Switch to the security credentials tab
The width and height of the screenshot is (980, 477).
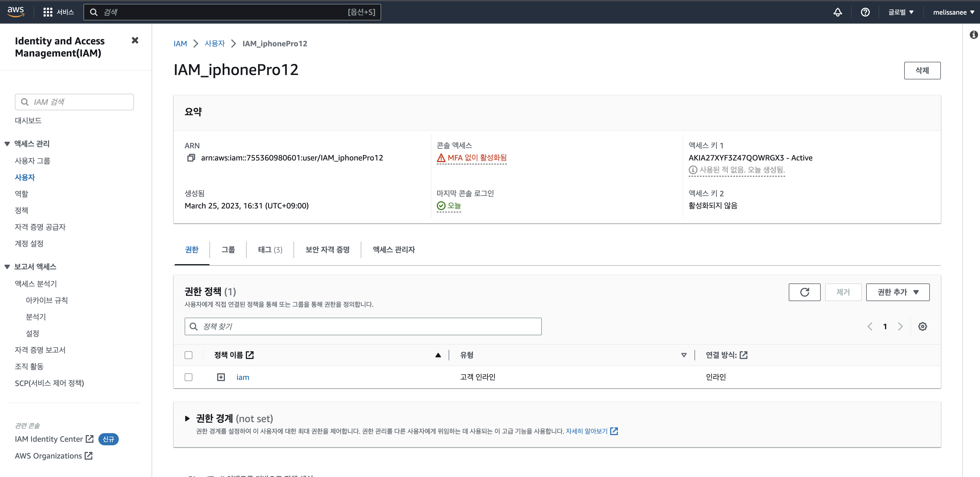[327, 249]
